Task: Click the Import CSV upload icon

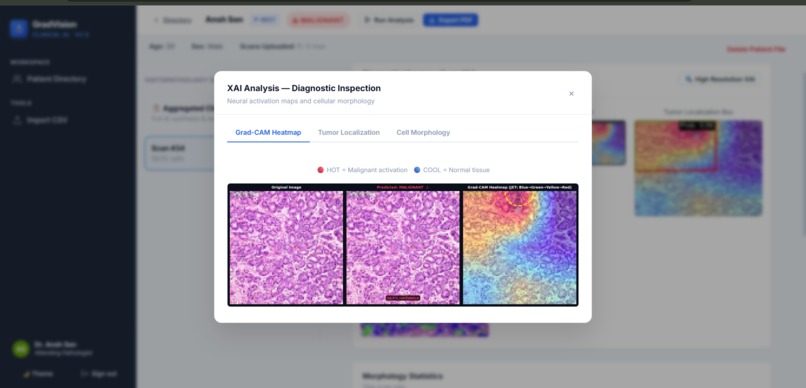Action: (17, 120)
